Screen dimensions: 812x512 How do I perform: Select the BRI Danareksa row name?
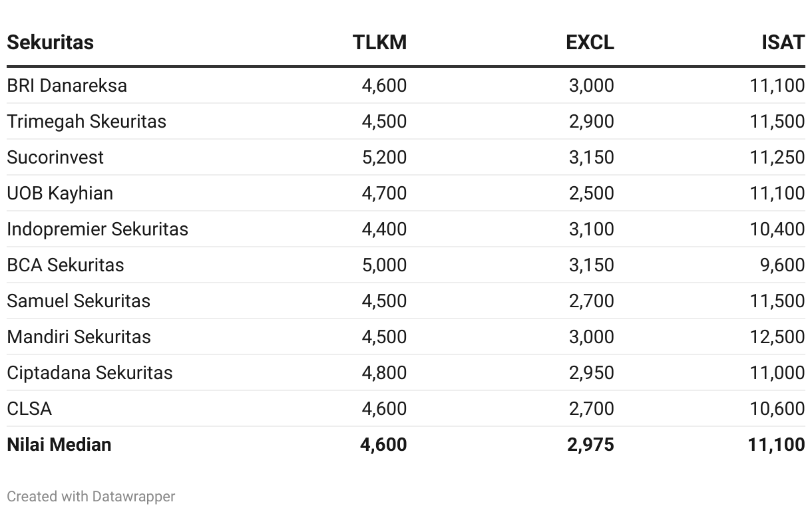tap(67, 85)
